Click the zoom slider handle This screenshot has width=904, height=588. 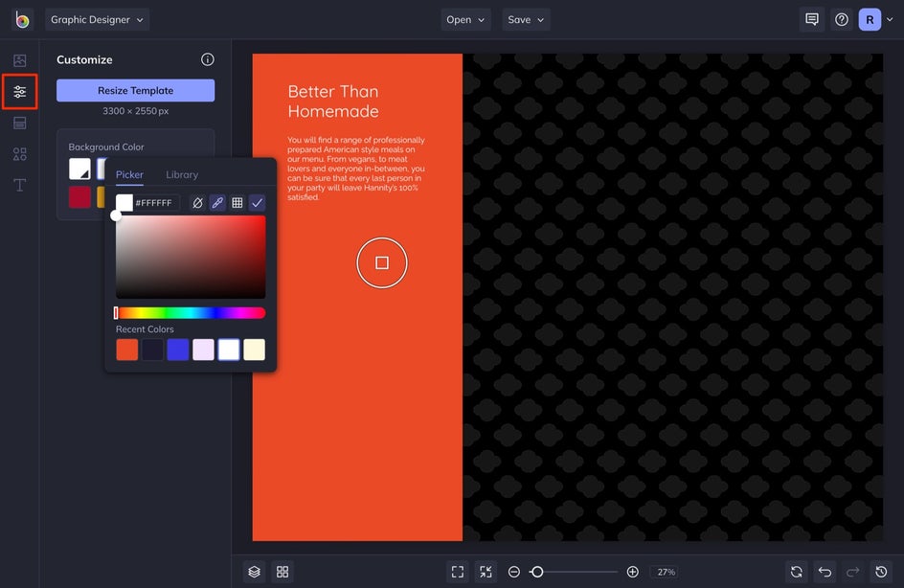point(537,572)
